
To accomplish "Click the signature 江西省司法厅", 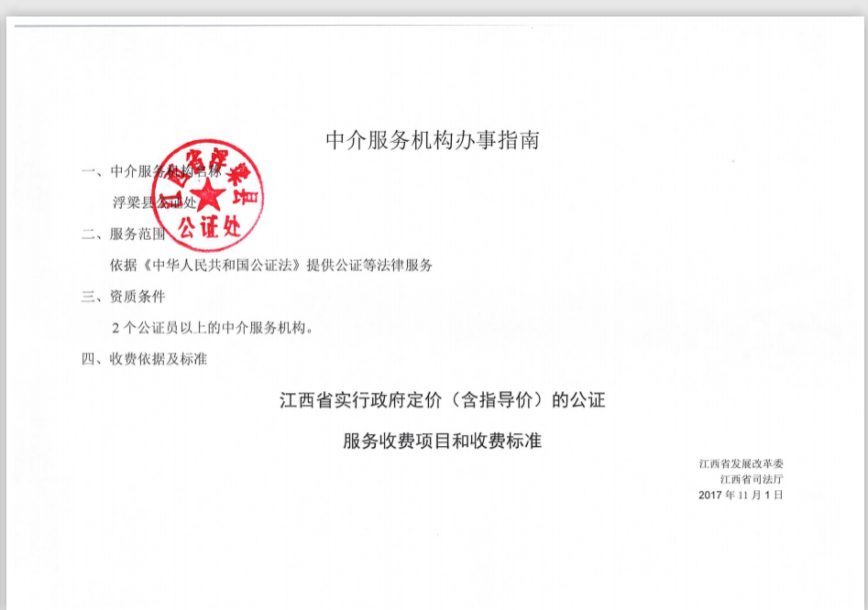I will (752, 479).
